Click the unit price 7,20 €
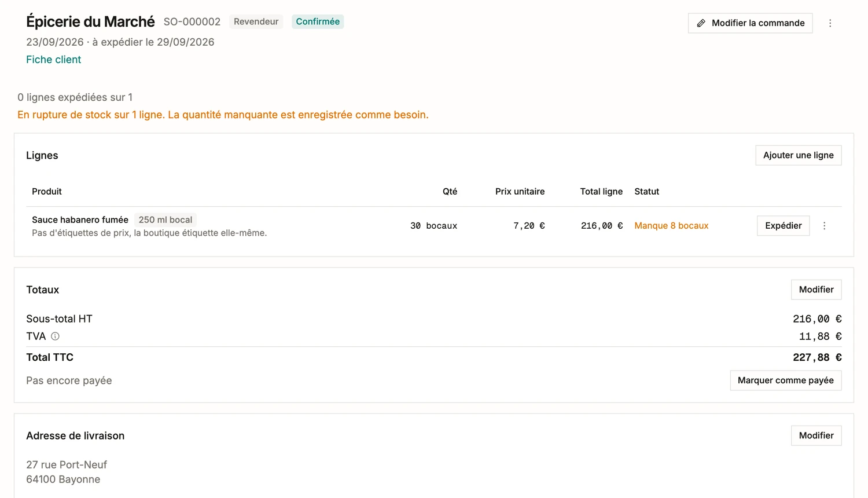The image size is (868, 498). 529,226
